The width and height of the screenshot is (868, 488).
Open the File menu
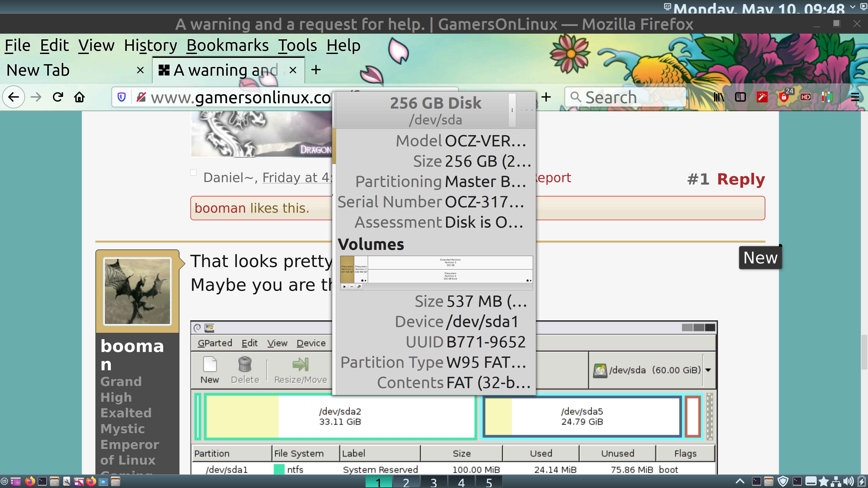tap(18, 45)
